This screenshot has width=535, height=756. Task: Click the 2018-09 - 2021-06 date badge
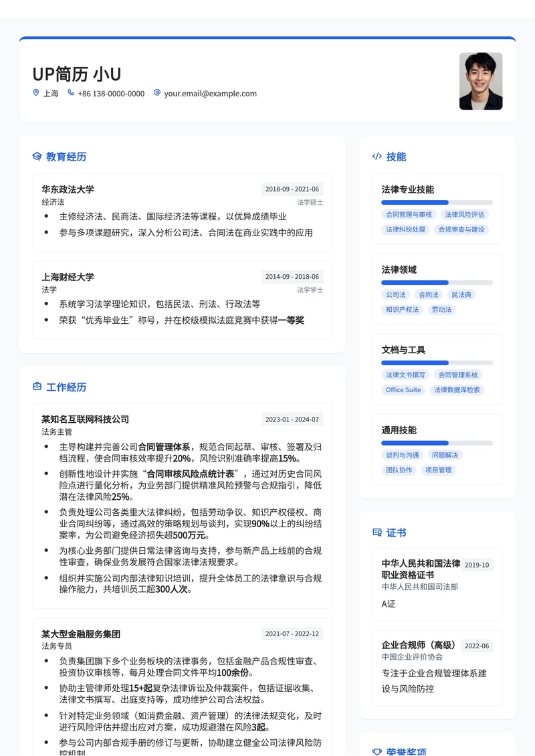point(292,189)
